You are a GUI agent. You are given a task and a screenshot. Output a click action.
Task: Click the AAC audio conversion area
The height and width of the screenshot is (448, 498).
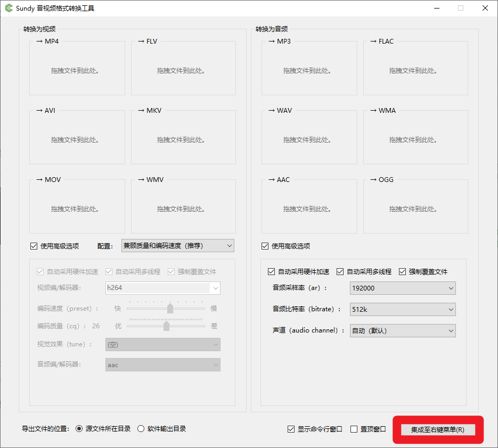pyautogui.click(x=309, y=206)
